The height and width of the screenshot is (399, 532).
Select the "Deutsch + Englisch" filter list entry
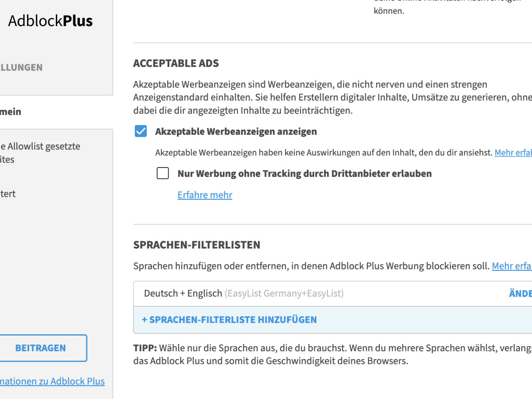183,293
